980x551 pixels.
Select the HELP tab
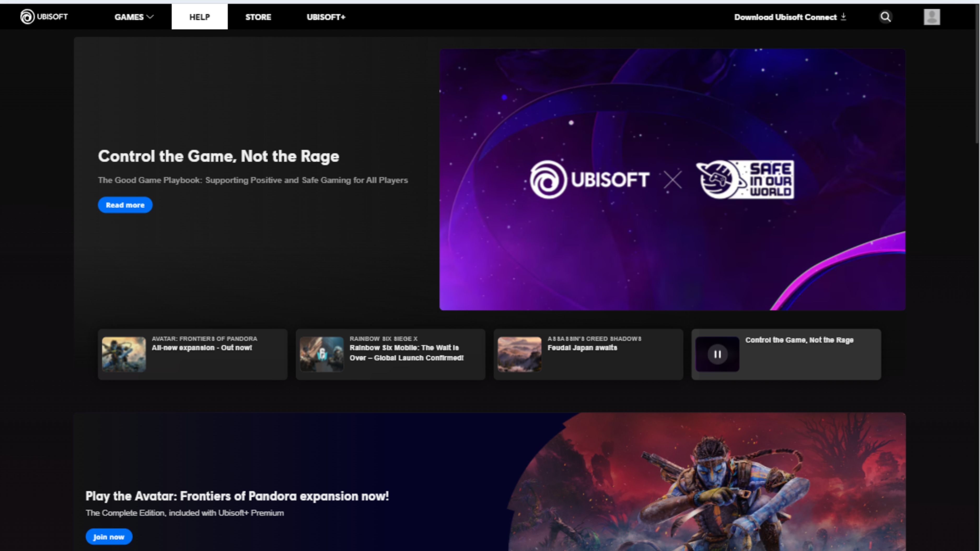click(199, 17)
